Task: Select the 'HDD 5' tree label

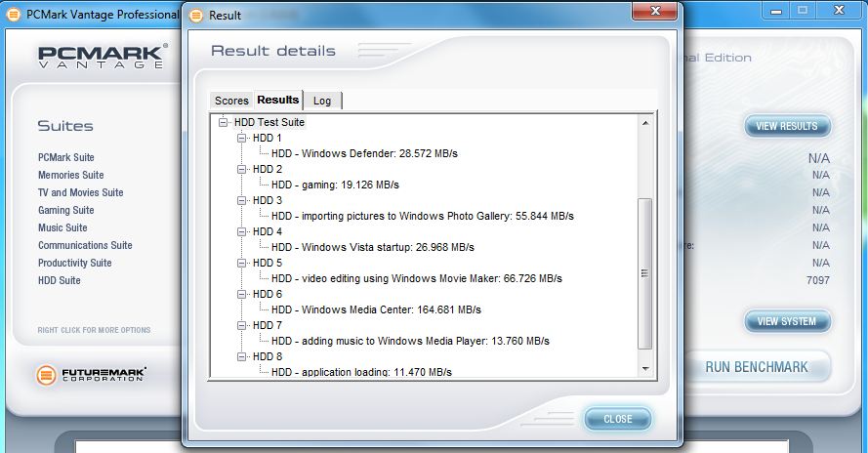Action: [x=268, y=263]
